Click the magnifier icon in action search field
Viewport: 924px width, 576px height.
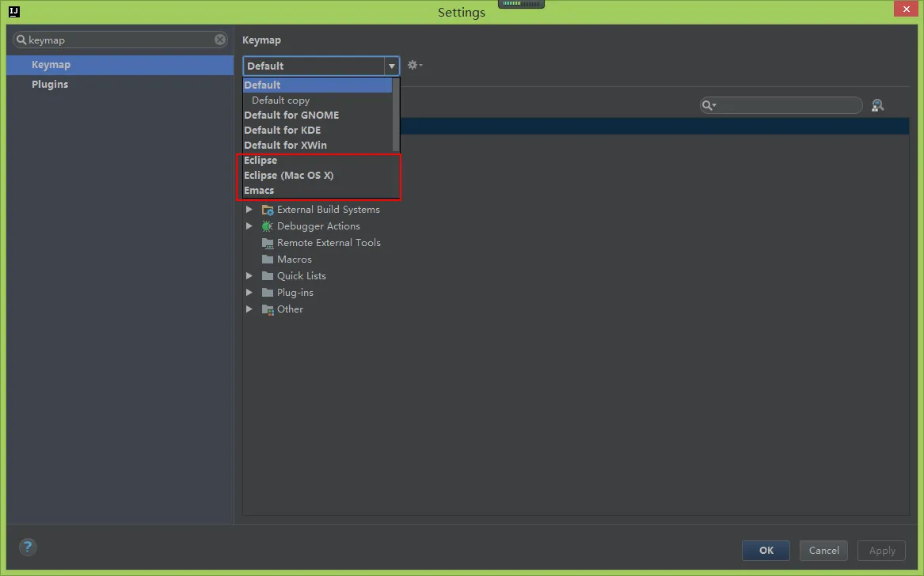click(x=709, y=105)
